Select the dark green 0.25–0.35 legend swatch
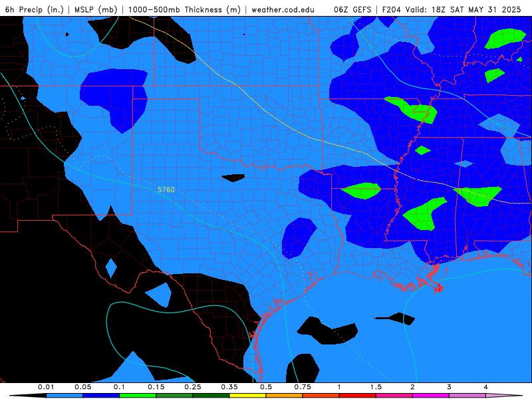This screenshot has height=399, width=532. click(x=211, y=396)
